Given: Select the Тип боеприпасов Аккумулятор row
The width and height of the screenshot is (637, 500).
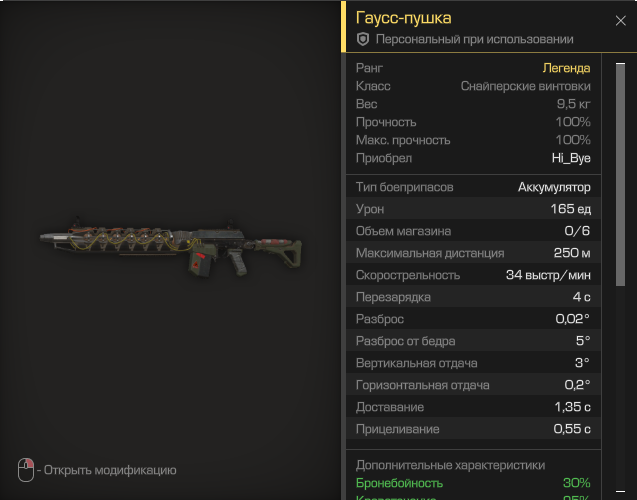Looking at the screenshot, I should [473, 187].
